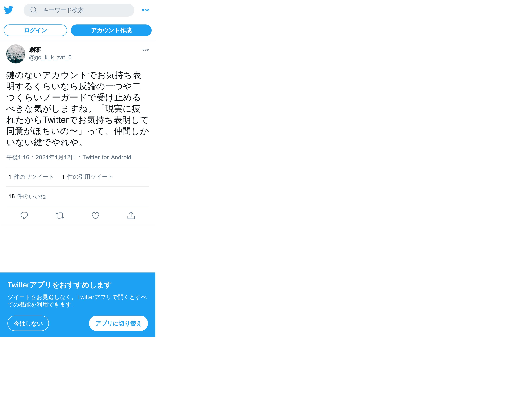532x394 pixels.
Task: Click the reply speech bubble icon
Action: pyautogui.click(x=24, y=216)
